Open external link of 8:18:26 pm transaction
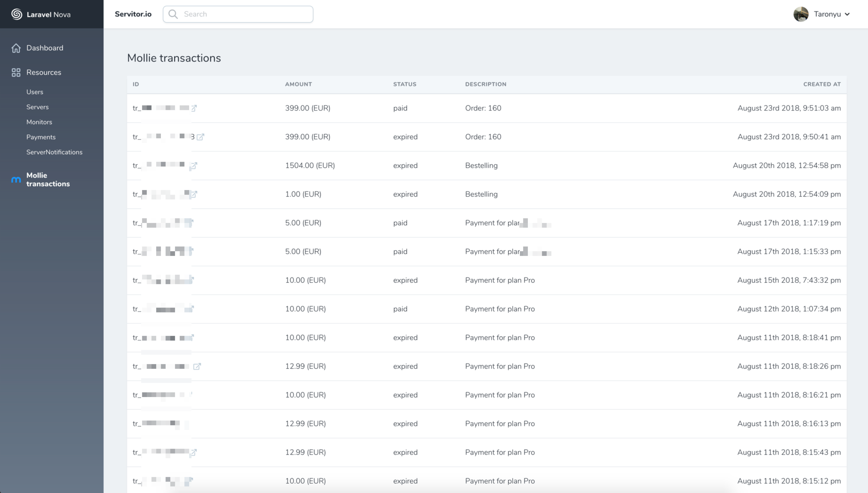This screenshot has height=493, width=868. (x=197, y=366)
